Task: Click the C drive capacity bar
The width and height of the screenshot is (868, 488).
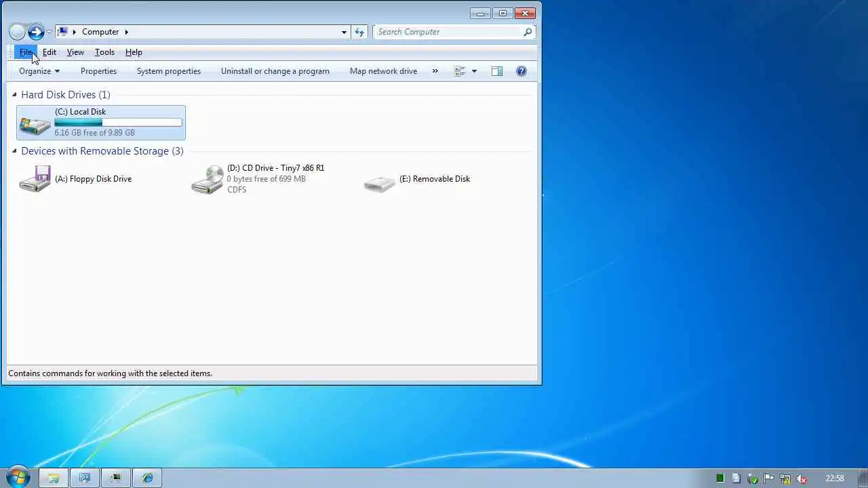Action: [118, 123]
